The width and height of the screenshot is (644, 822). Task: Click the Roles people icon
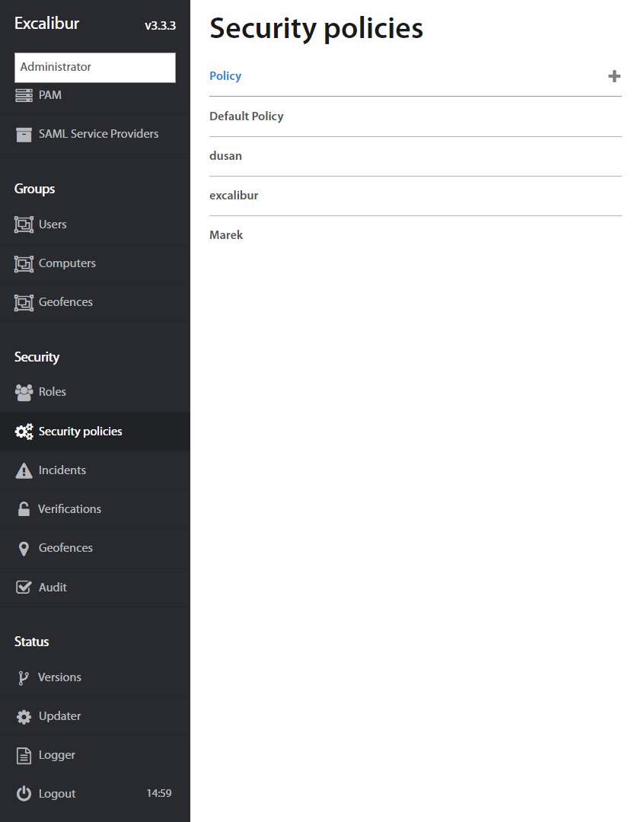coord(24,392)
